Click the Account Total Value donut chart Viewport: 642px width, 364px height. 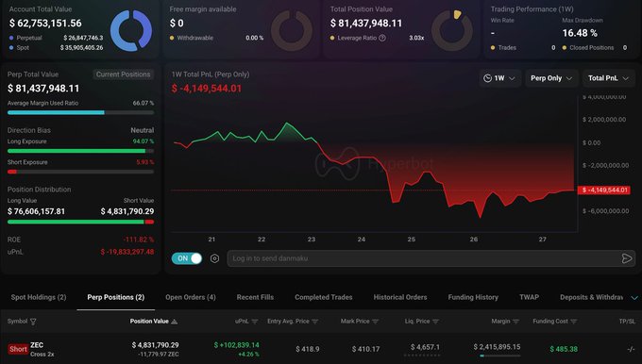(x=131, y=31)
